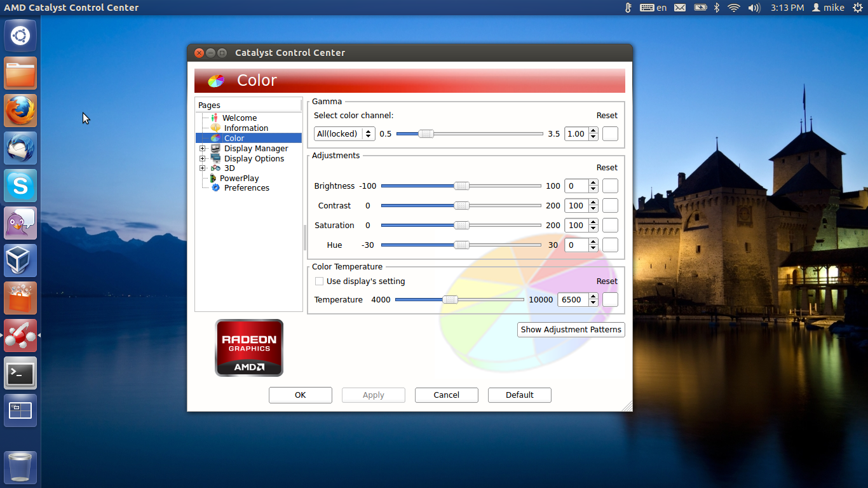868x488 pixels.
Task: Open the Bluetooth indicator menu
Action: click(717, 8)
